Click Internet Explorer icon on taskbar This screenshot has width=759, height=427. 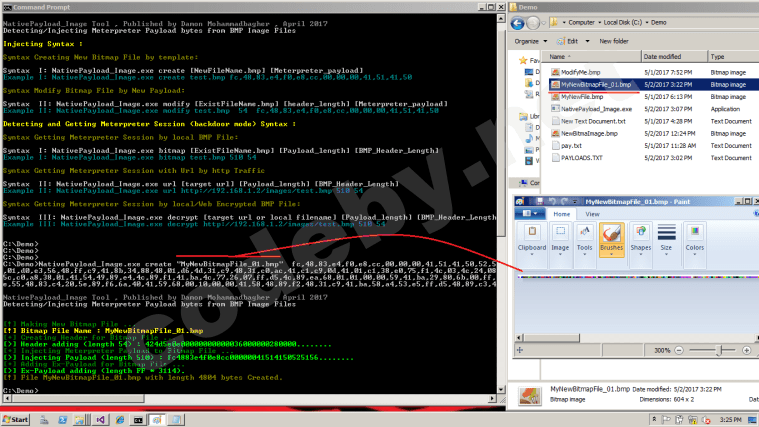[120, 420]
